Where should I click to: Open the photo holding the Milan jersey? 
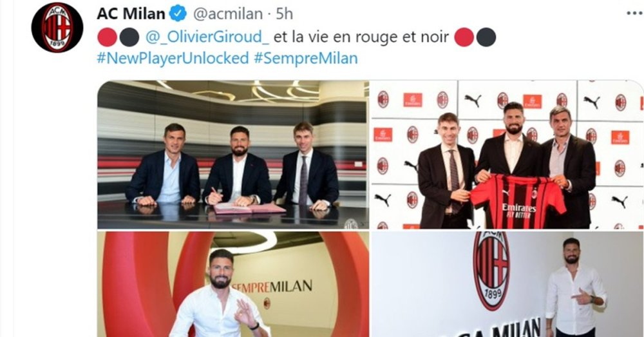point(507,155)
